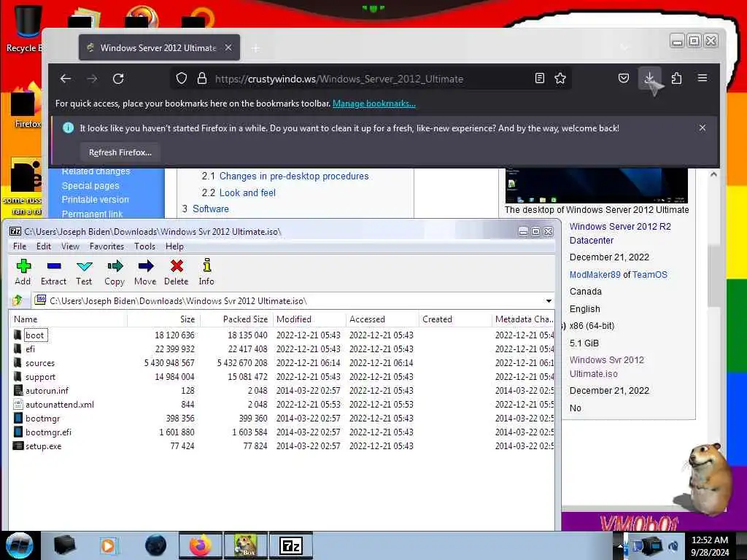Select the sources folder row
The width and height of the screenshot is (747, 560).
pos(282,363)
